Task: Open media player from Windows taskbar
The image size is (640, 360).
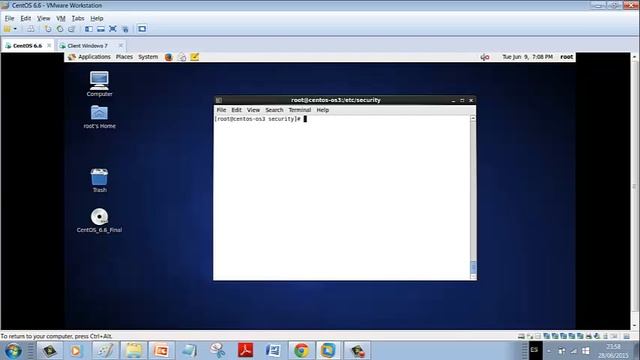Action: (x=76, y=351)
